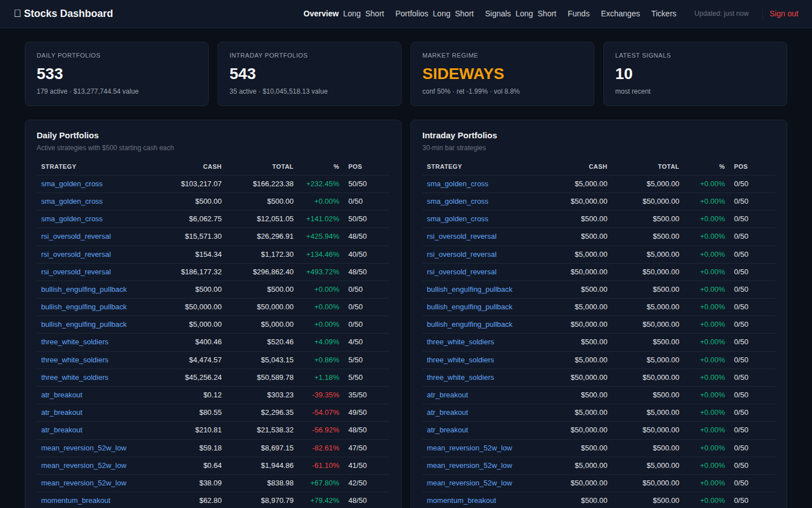Open daily bullish_engulfing_pullback with cash $50,000.00
The width and height of the screenshot is (812, 508).
pos(84,307)
